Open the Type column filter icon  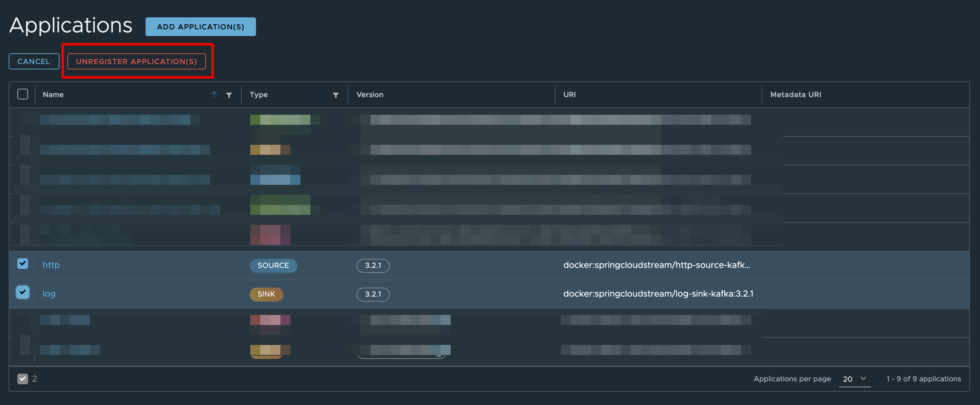coord(335,95)
